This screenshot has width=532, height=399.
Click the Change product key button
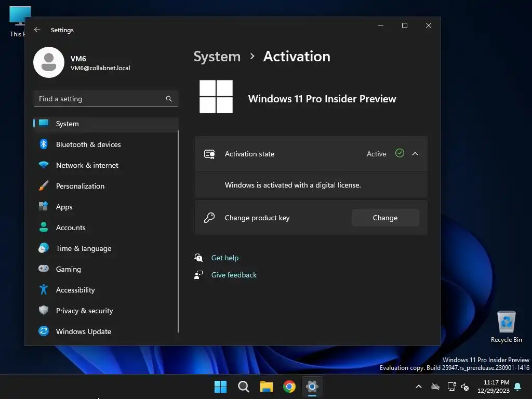(x=385, y=218)
